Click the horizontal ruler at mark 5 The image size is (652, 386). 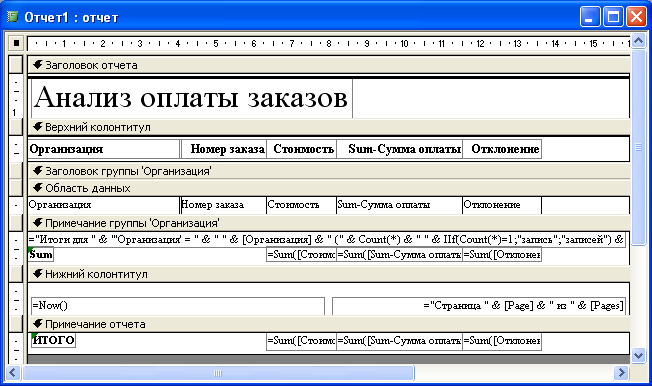[215, 43]
